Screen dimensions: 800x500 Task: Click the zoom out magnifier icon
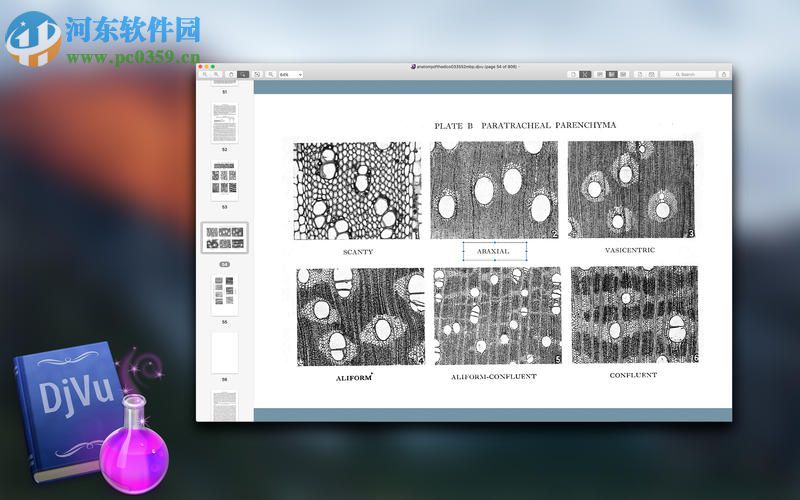pos(205,74)
